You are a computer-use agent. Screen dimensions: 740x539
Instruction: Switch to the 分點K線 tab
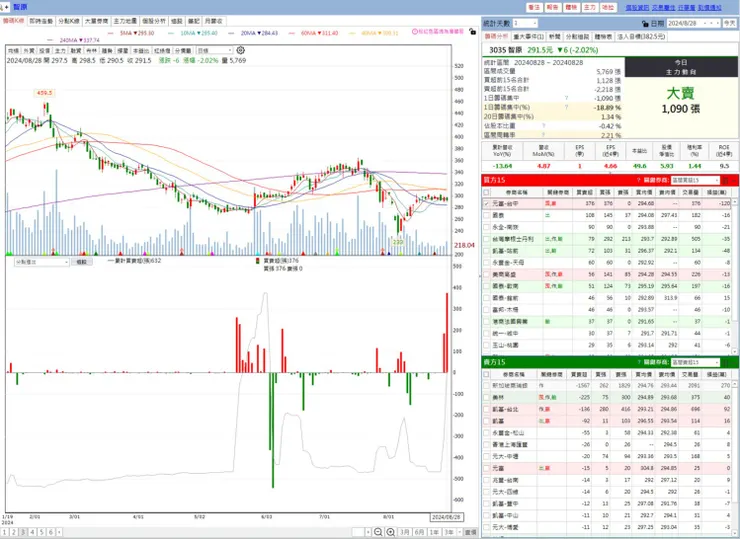click(68, 21)
